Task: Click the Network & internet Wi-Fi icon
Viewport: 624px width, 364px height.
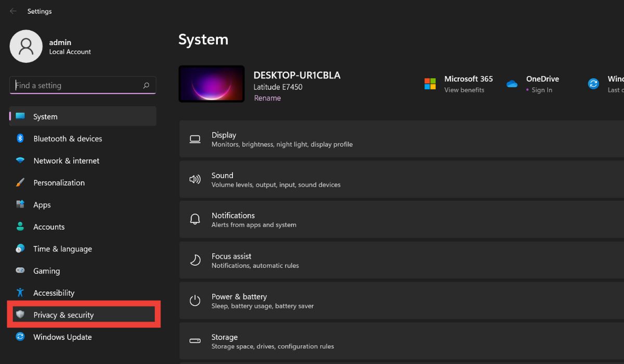Action: point(20,161)
